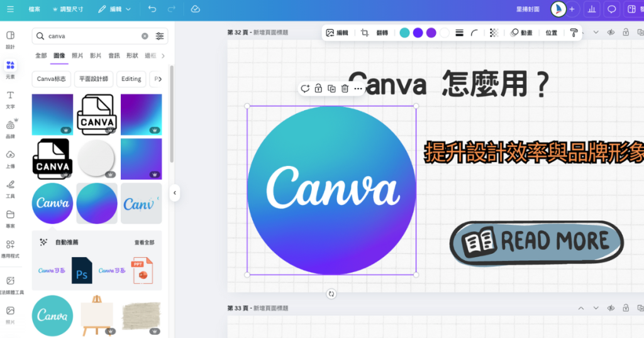Click the 位置 position button

551,33
